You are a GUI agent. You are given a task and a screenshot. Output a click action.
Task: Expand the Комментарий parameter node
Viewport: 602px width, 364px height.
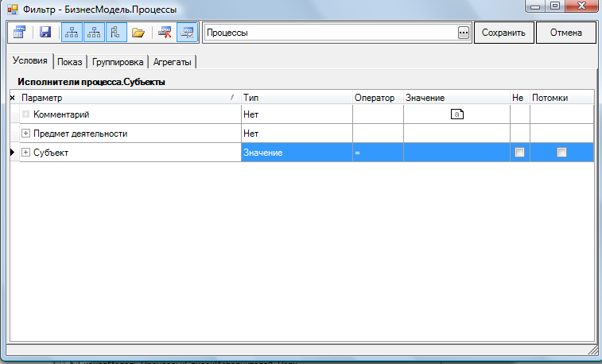[26, 115]
